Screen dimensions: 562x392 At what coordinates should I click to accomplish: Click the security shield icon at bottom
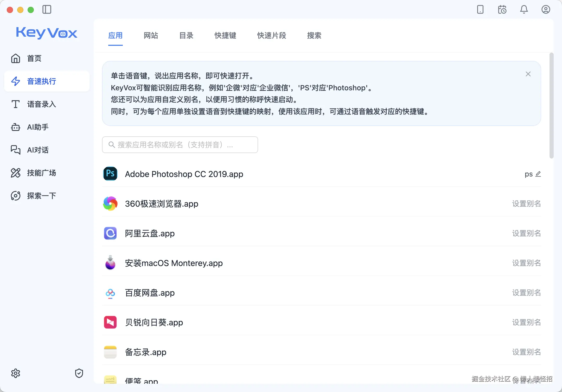(79, 373)
